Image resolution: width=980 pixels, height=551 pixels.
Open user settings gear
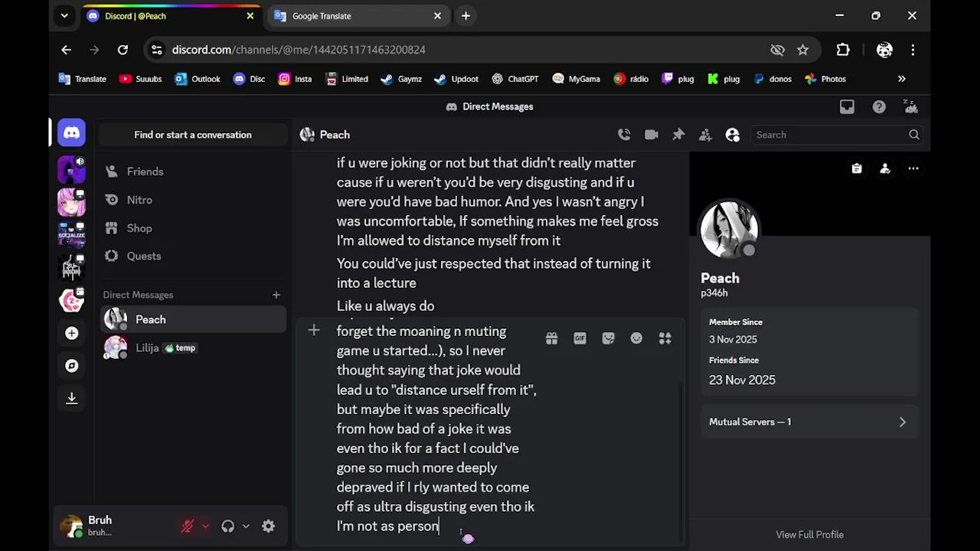click(x=268, y=526)
